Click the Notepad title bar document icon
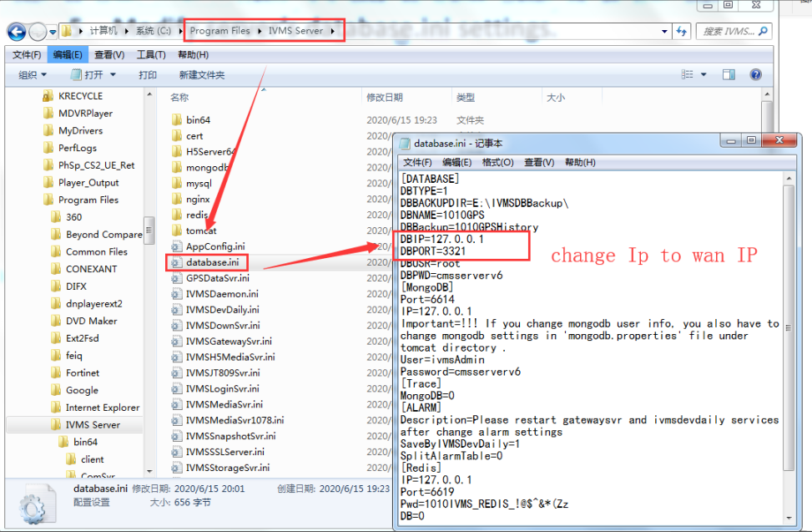This screenshot has width=812, height=532. coord(405,143)
